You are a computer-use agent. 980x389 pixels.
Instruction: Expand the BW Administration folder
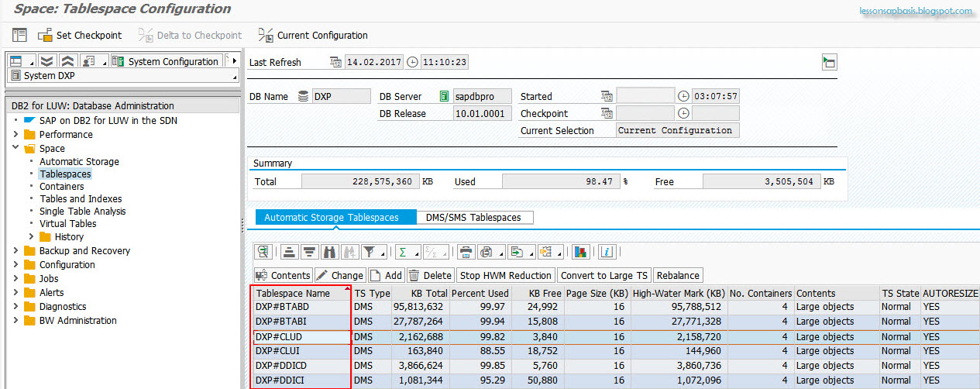(x=17, y=320)
